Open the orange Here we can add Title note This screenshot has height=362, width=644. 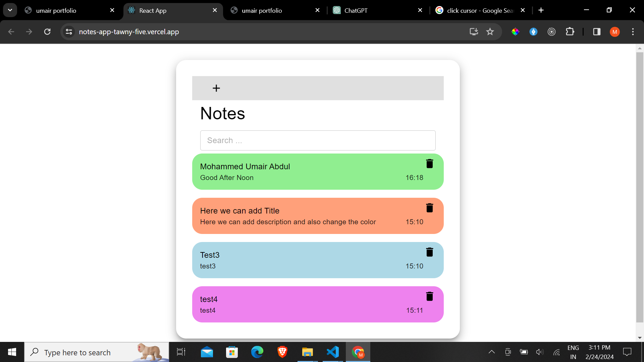click(x=318, y=216)
